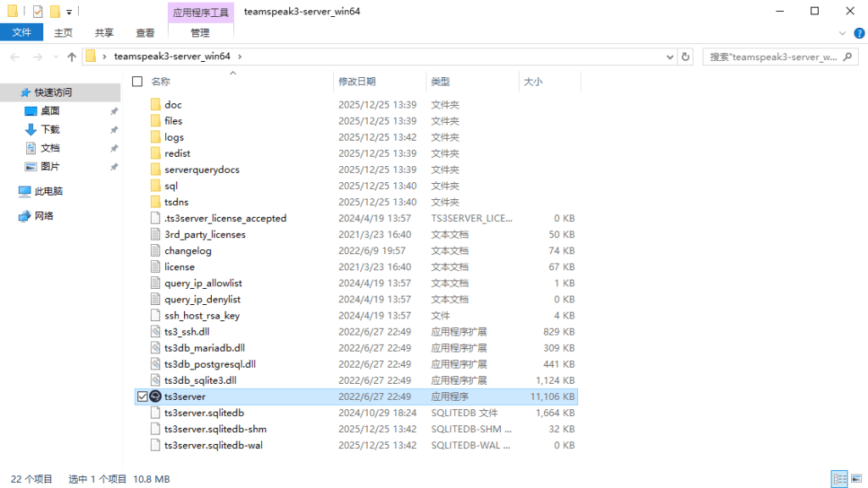Click the Properties icon in quick access toolbar
868x488 pixels.
point(36,10)
